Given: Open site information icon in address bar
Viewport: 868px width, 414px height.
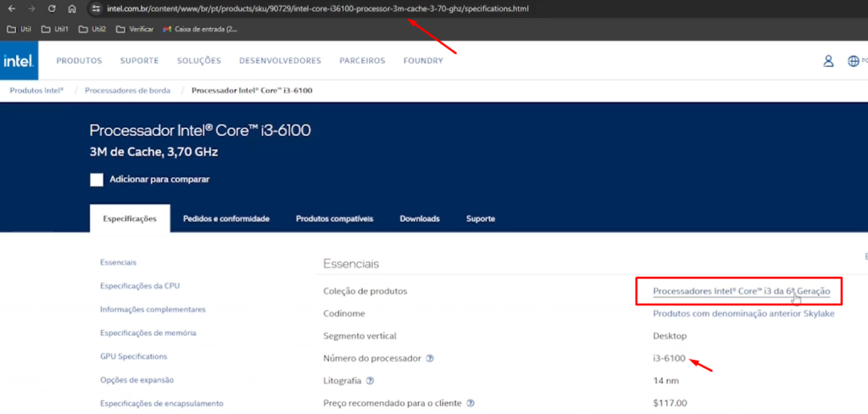Looking at the screenshot, I should click(95, 8).
